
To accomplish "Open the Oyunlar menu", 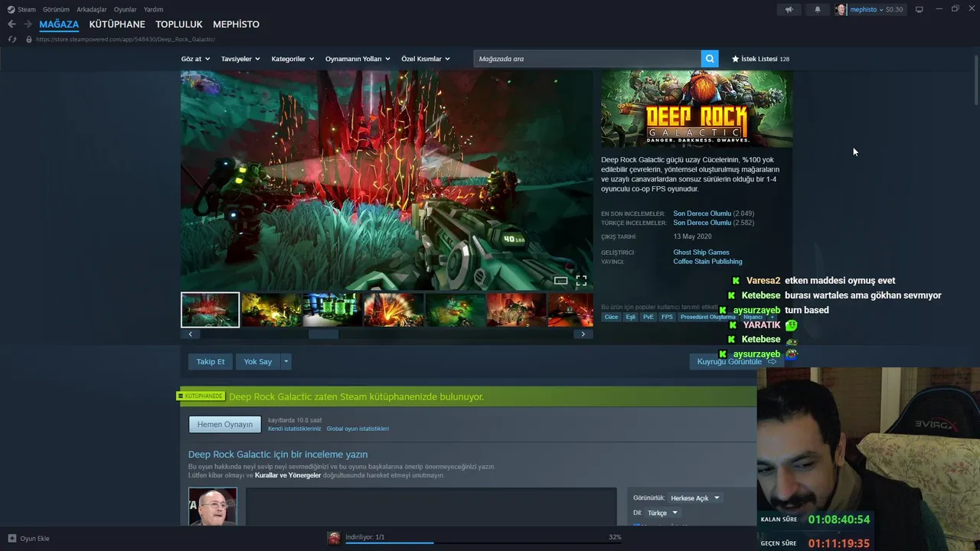I will [x=126, y=9].
